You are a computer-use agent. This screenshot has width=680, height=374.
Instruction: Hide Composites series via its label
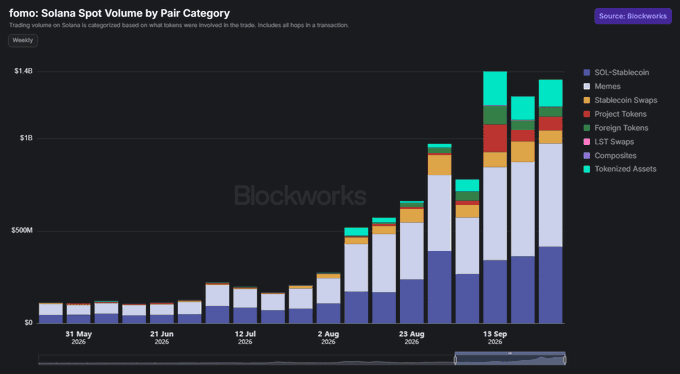point(615,155)
